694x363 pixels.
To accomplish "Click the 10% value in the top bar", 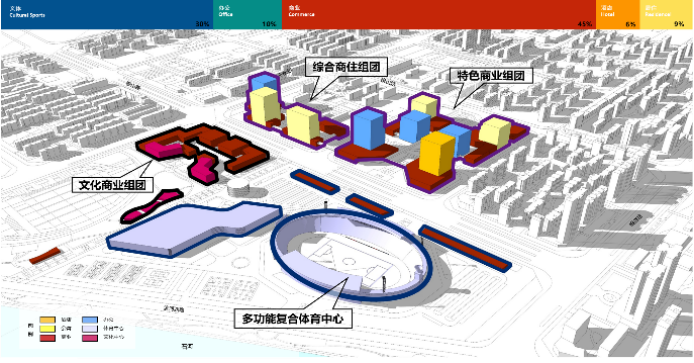I will coord(269,24).
